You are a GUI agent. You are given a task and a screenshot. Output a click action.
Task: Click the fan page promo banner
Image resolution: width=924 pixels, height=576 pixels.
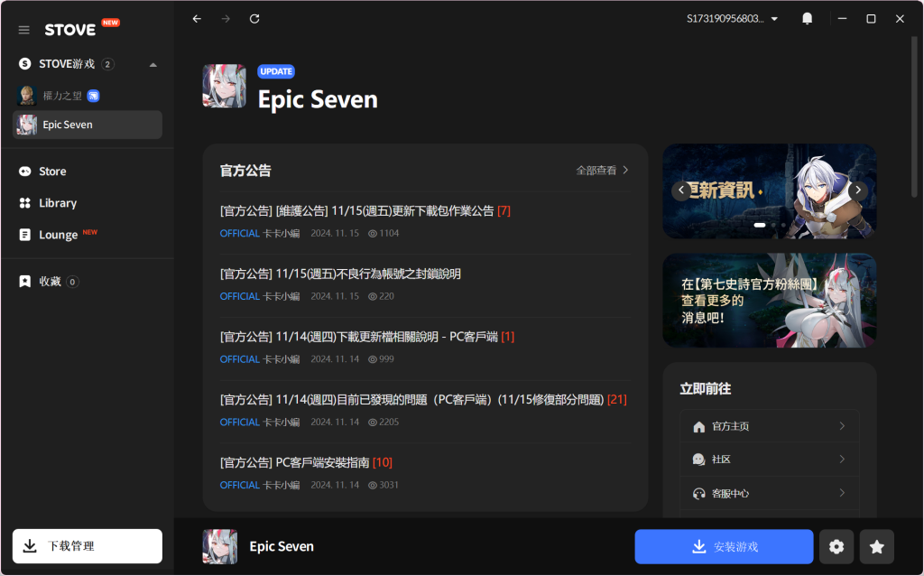click(x=769, y=300)
